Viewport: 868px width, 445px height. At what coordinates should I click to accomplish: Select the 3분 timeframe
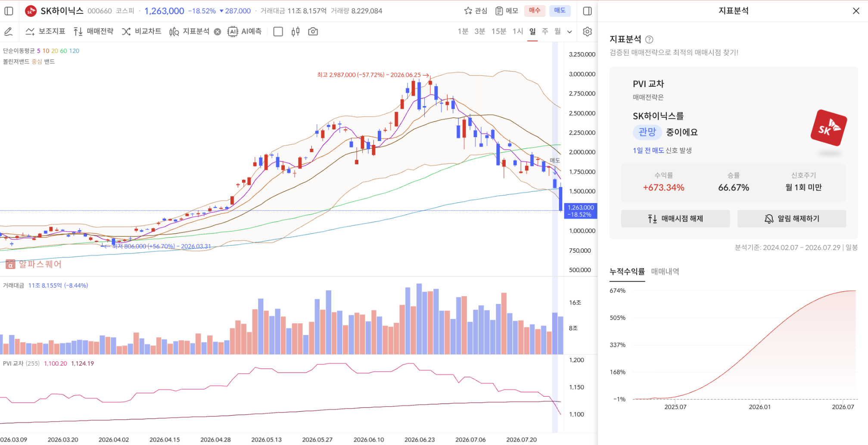(x=480, y=31)
